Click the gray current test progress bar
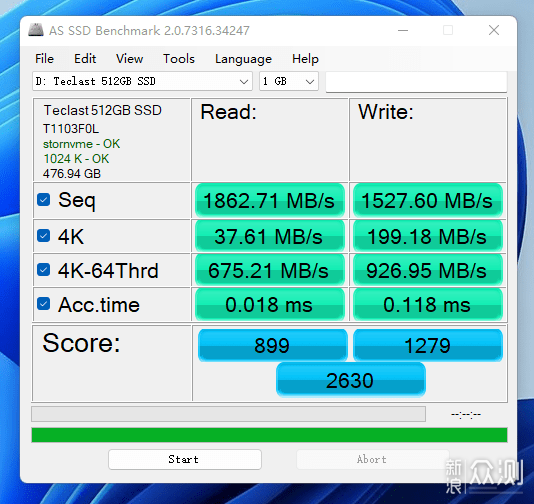Viewport: 534px width, 504px height. click(x=229, y=414)
